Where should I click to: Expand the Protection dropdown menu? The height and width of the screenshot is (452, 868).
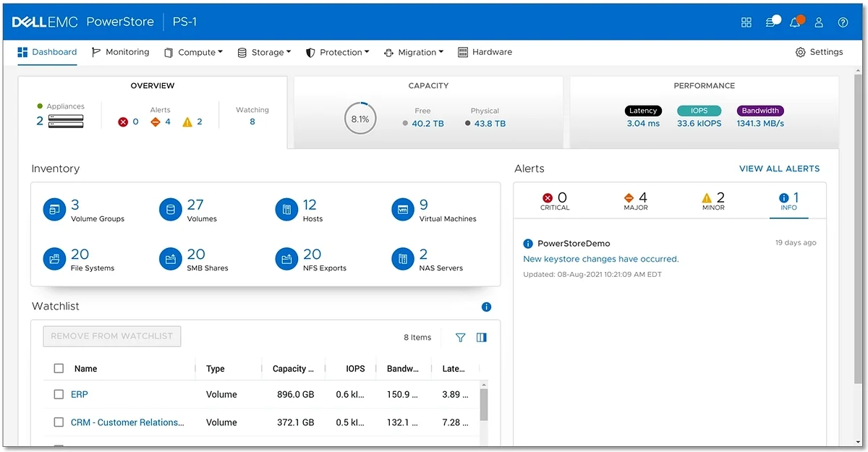(337, 52)
